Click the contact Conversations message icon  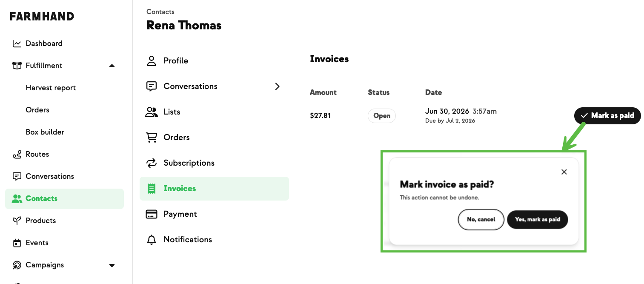point(152,86)
